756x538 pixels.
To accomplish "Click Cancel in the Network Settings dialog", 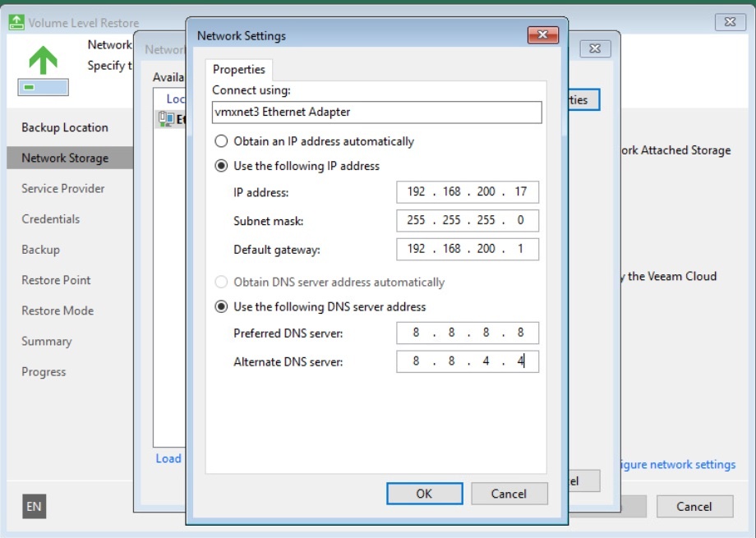I will point(509,494).
